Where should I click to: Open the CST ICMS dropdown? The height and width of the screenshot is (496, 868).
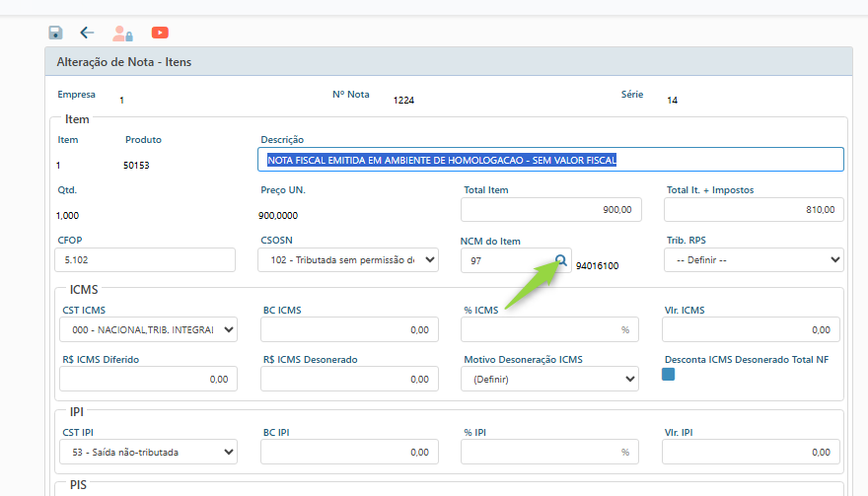pos(149,329)
